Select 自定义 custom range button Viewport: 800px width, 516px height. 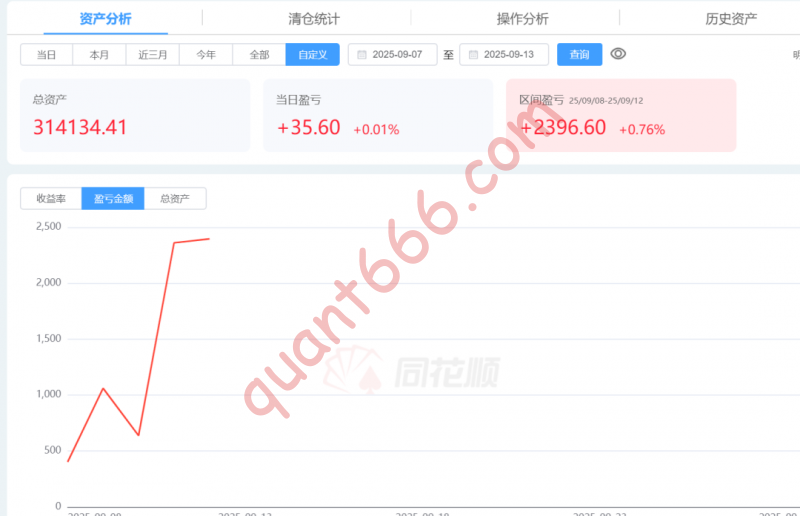313,55
